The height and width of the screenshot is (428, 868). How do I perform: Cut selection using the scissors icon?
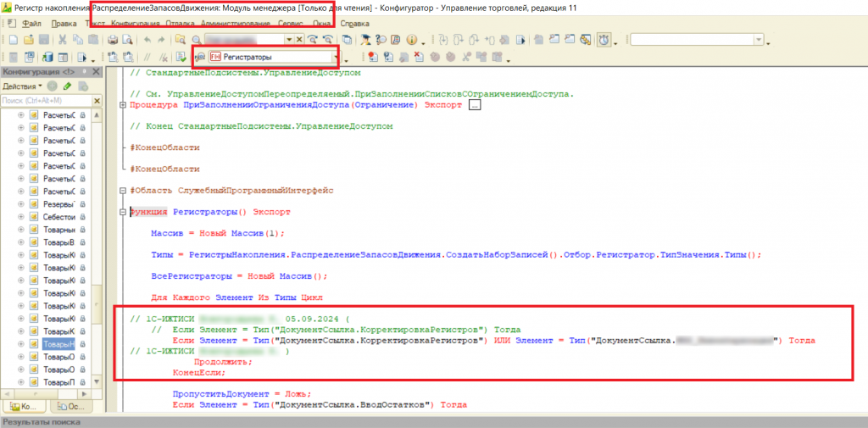pyautogui.click(x=63, y=39)
